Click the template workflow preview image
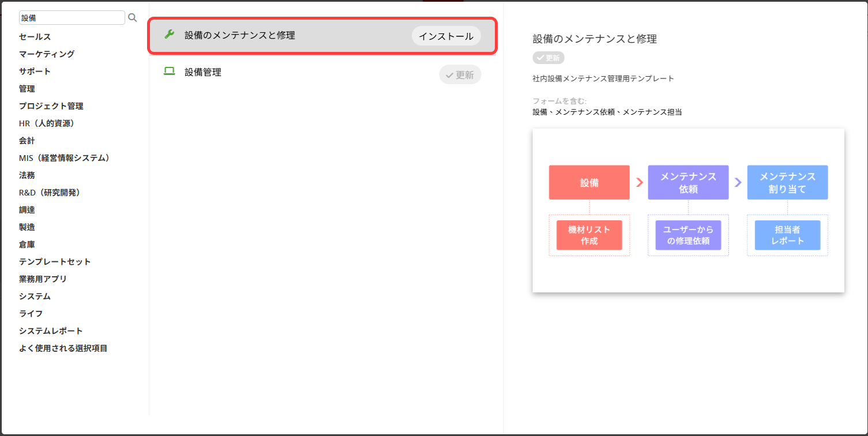Image resolution: width=868 pixels, height=436 pixels. pyautogui.click(x=688, y=210)
